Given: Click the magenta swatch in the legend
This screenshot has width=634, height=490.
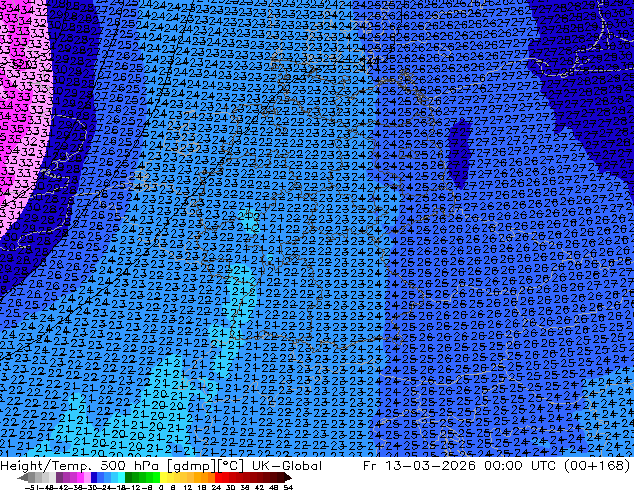Looking at the screenshot, I should tap(80, 477).
